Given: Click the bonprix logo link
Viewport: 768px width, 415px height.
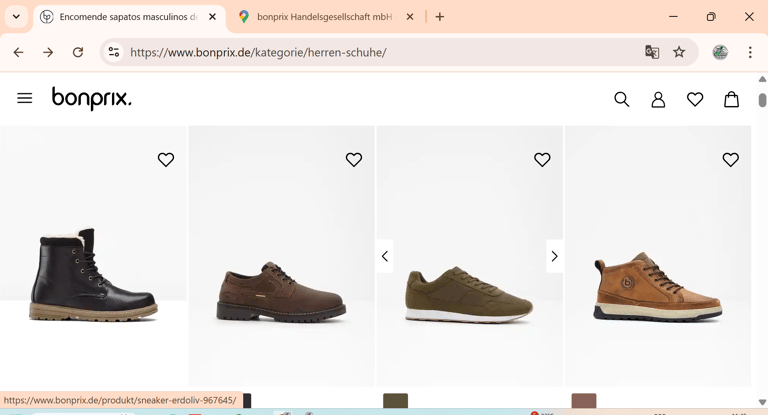Looking at the screenshot, I should (92, 98).
